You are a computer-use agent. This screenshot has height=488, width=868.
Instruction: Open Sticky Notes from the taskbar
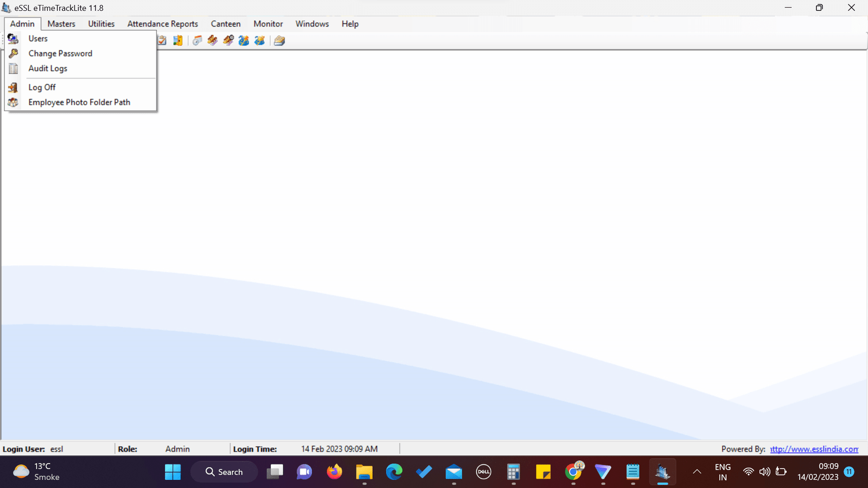(x=543, y=472)
